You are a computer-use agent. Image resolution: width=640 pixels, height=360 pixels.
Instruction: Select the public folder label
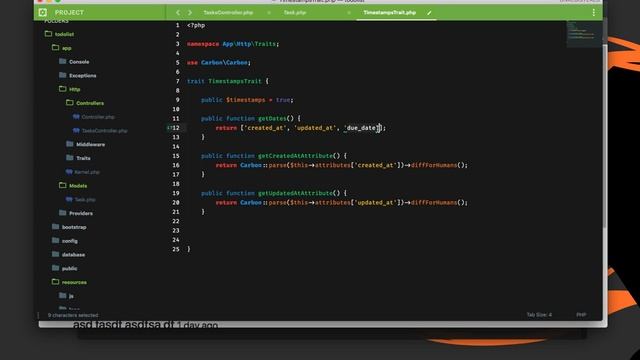pyautogui.click(x=69, y=269)
